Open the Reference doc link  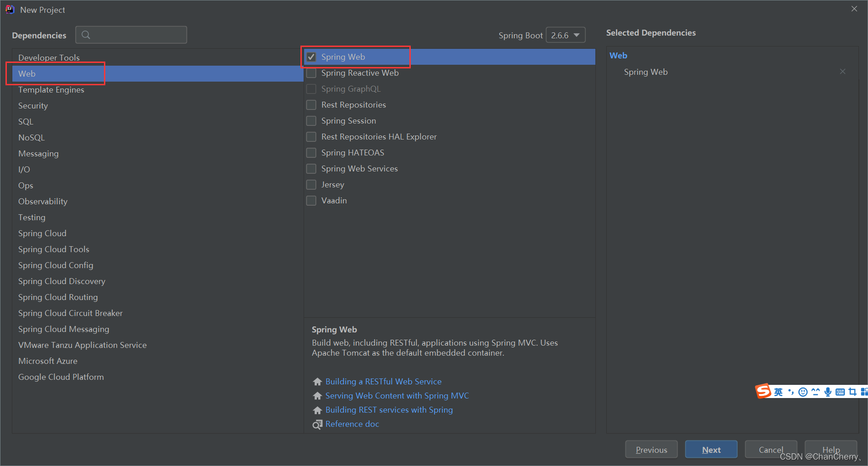click(x=352, y=424)
